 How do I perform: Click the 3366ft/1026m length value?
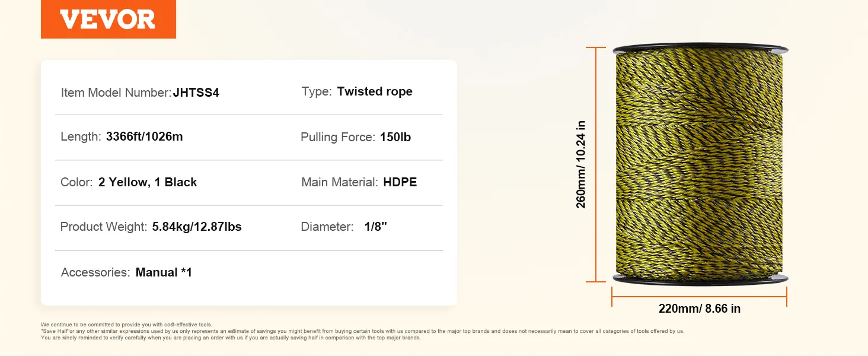pyautogui.click(x=145, y=136)
